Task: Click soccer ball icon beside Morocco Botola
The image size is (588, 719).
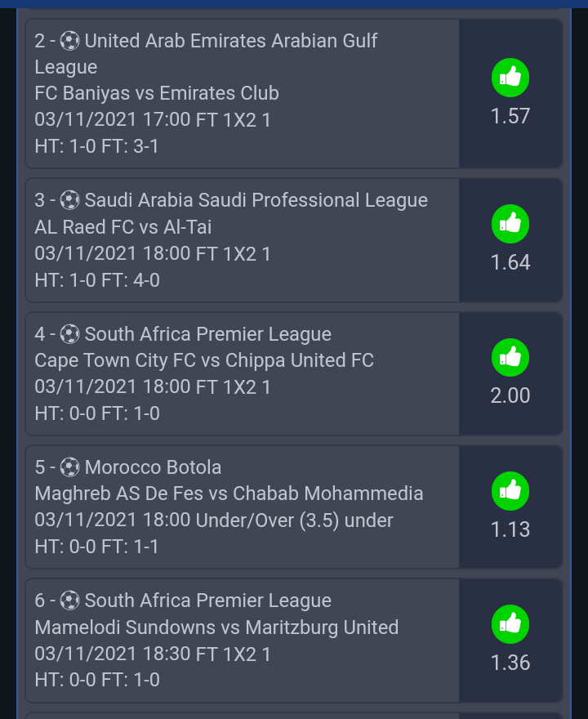Action: (70, 467)
